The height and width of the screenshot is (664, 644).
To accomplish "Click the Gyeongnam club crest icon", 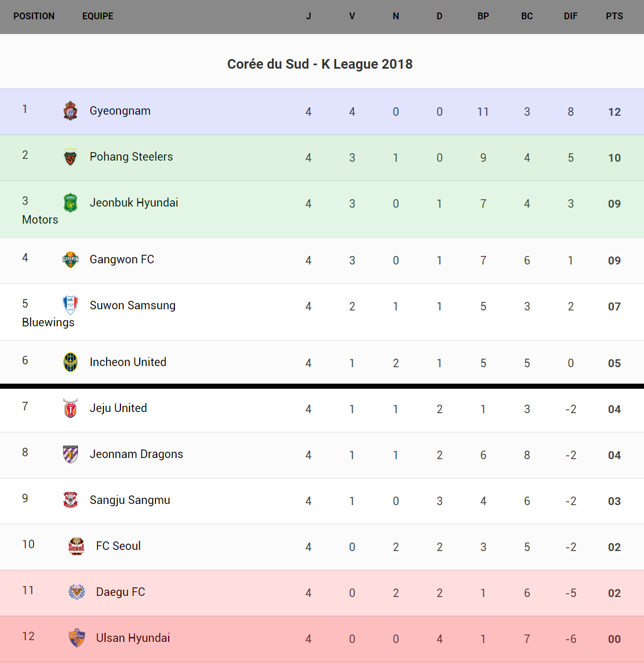I will 70,111.
